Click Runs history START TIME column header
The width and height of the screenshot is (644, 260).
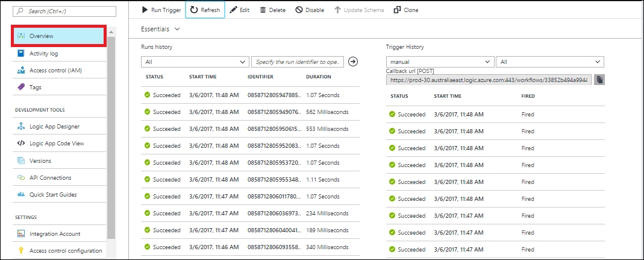[x=203, y=77]
